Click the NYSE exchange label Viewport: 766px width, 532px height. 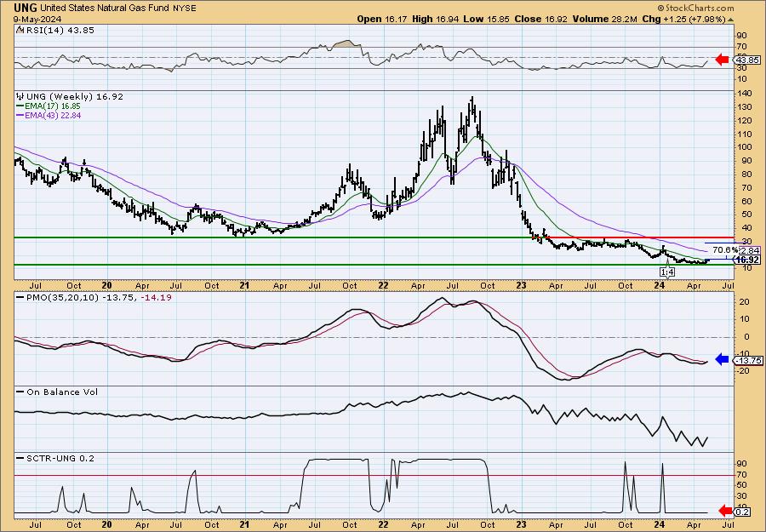click(x=184, y=8)
